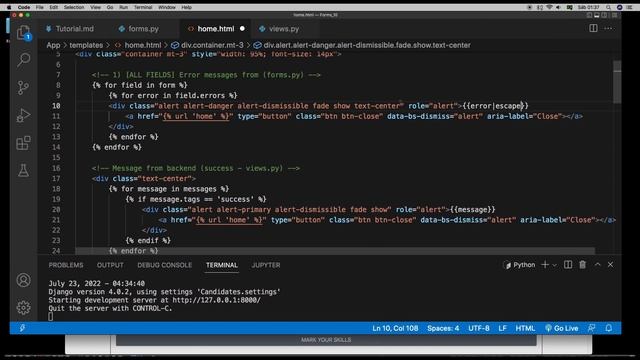This screenshot has width=640, height=360.
Task: Open the View menu
Action: tap(96, 7)
